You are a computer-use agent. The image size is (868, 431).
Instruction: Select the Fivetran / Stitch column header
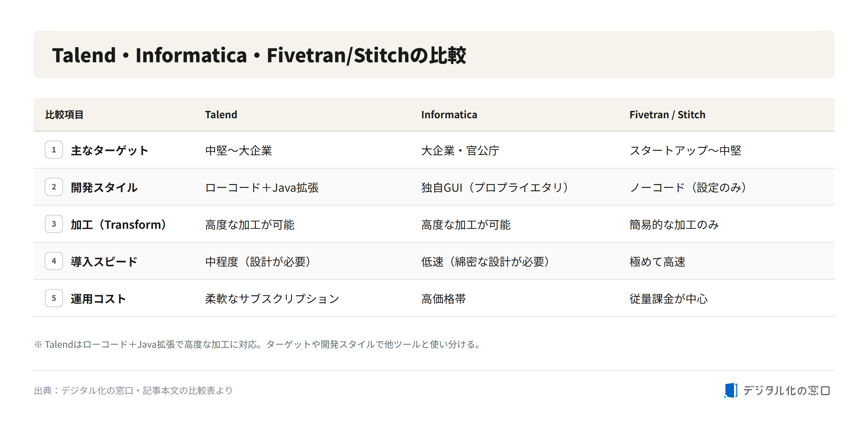(667, 115)
